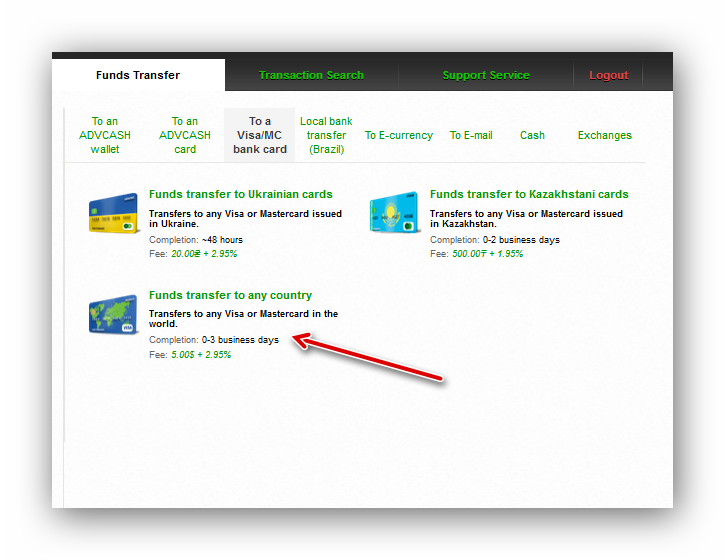Screen dimensions: 725x560
Task: Choose the To E-currency tab
Action: pos(399,135)
